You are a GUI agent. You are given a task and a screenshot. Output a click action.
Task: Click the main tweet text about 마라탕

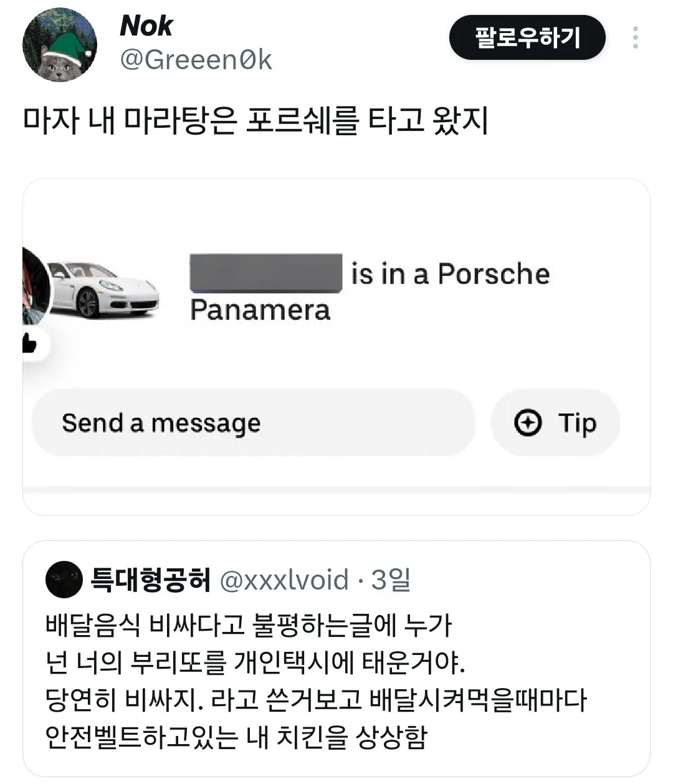tap(255, 122)
